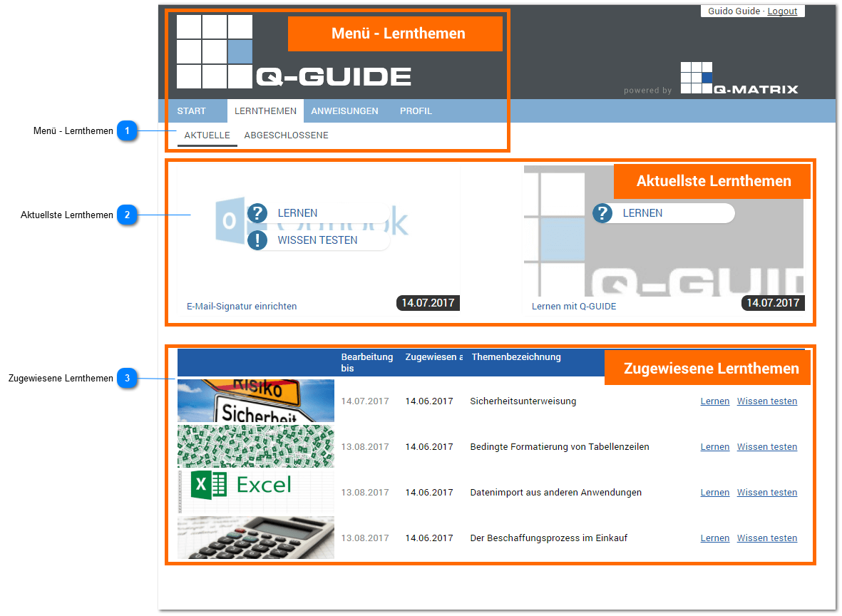The width and height of the screenshot is (842, 616).
Task: Sort by the Zugewiesen column header
Action: (x=434, y=357)
